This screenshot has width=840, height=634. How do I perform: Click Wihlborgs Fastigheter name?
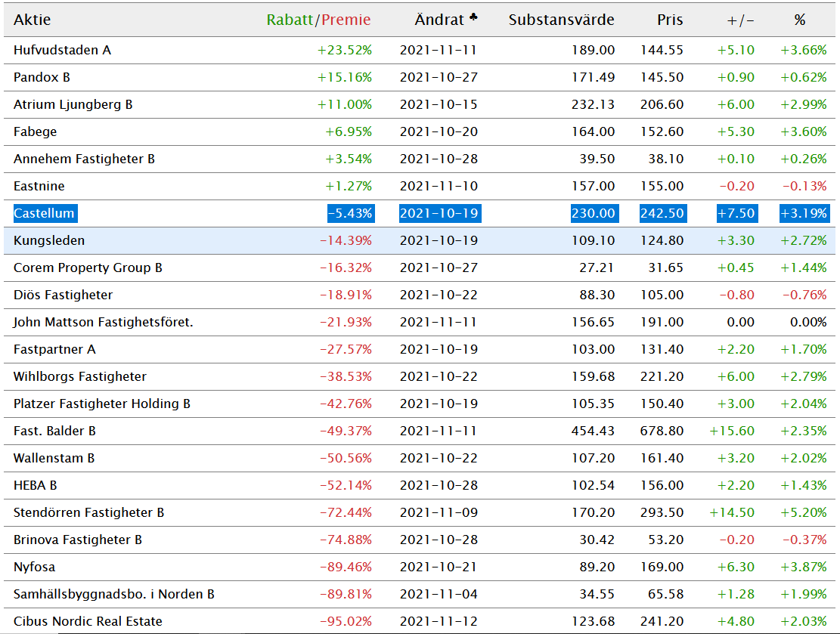pyautogui.click(x=80, y=376)
